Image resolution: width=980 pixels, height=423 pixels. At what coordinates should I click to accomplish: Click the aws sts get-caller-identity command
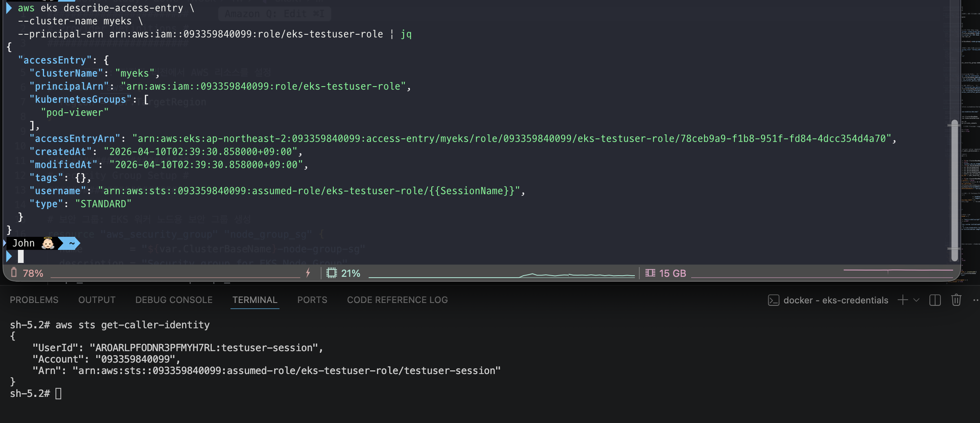(x=133, y=325)
